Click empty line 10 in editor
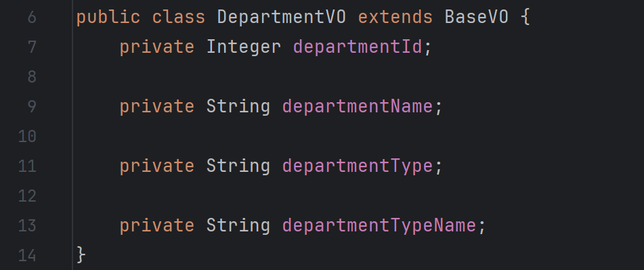Screen dimensions: 644x270 point(358,136)
